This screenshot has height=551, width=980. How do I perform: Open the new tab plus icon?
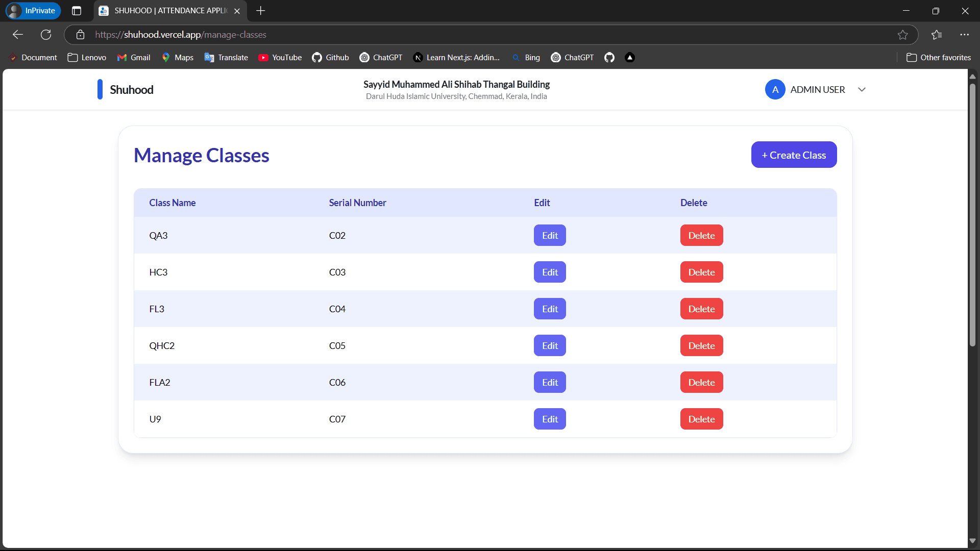261,11
